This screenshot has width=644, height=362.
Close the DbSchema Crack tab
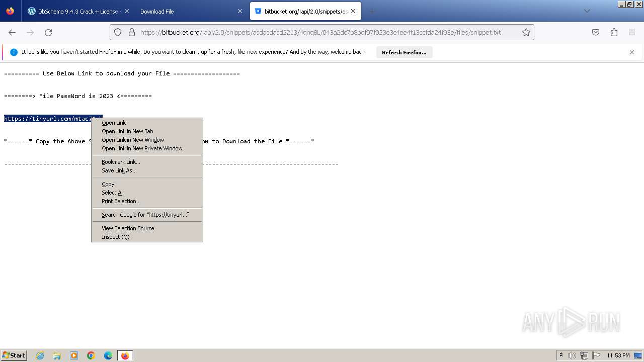click(x=126, y=11)
